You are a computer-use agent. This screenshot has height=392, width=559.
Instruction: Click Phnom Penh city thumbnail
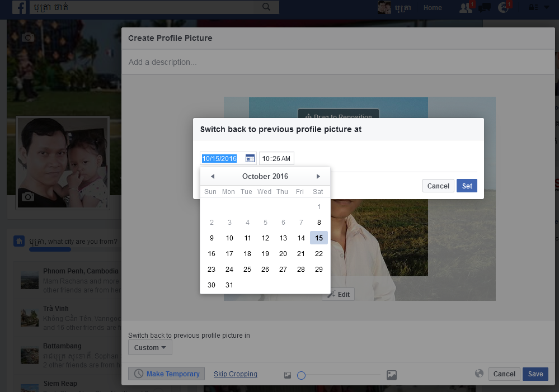(x=30, y=280)
